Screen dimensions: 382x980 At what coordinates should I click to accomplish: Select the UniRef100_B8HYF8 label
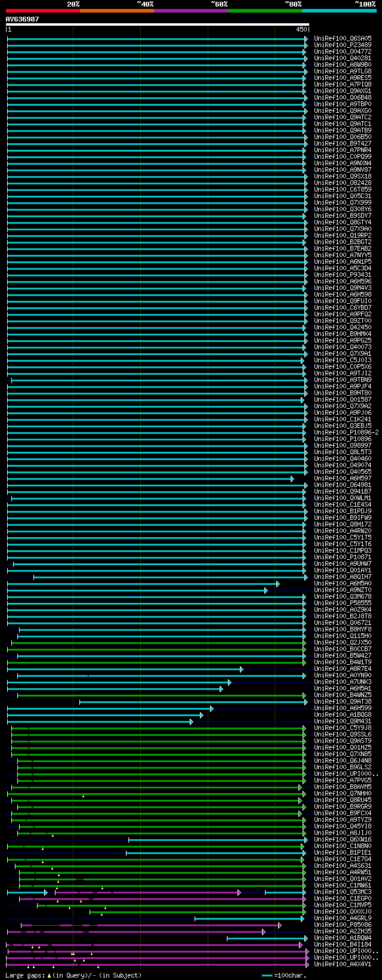pos(343,629)
